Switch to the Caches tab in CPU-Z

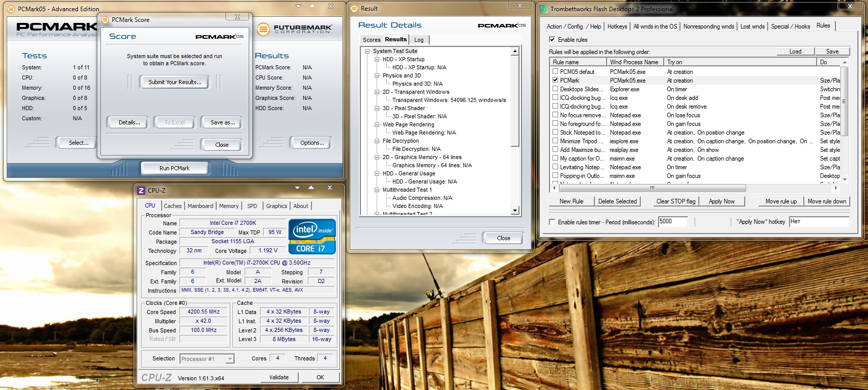[172, 206]
